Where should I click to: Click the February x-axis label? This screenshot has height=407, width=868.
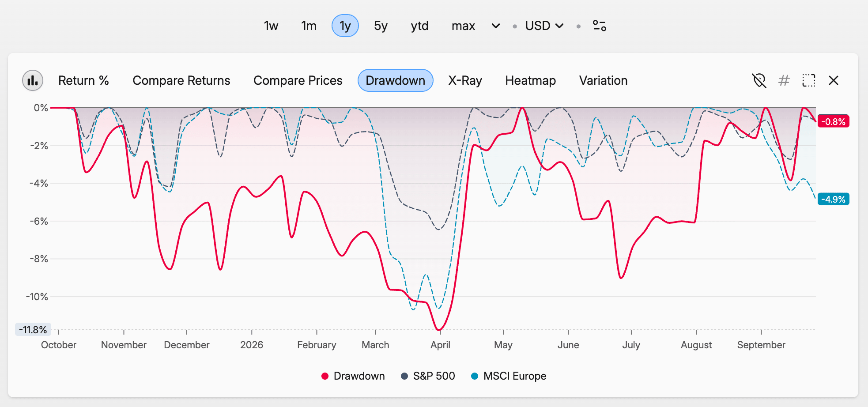317,345
